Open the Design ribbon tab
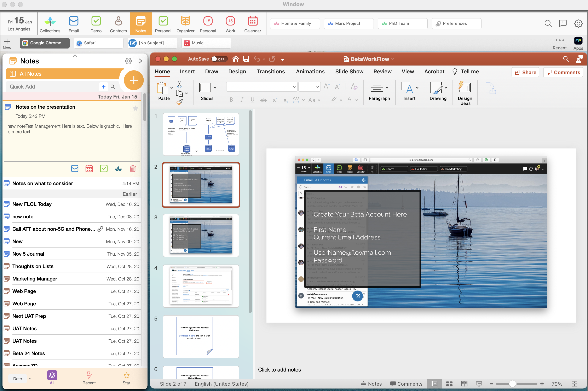The image size is (588, 391). pos(237,72)
